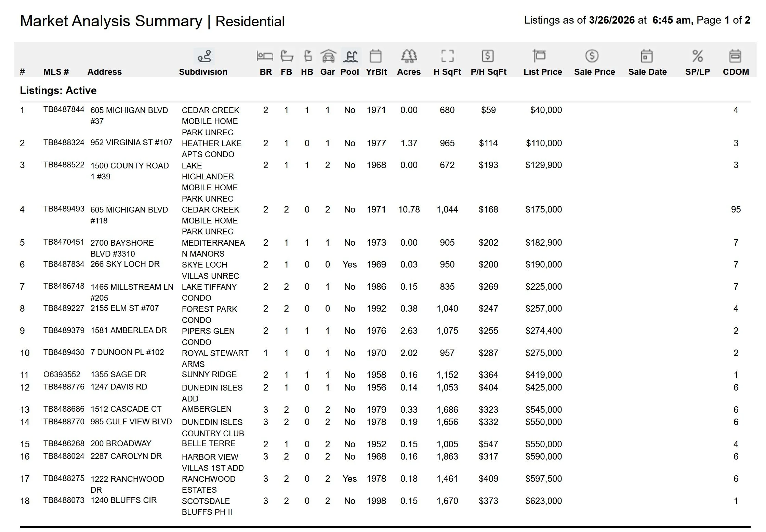766x532 pixels.
Task: Click the year built calendar icon
Action: (x=375, y=56)
